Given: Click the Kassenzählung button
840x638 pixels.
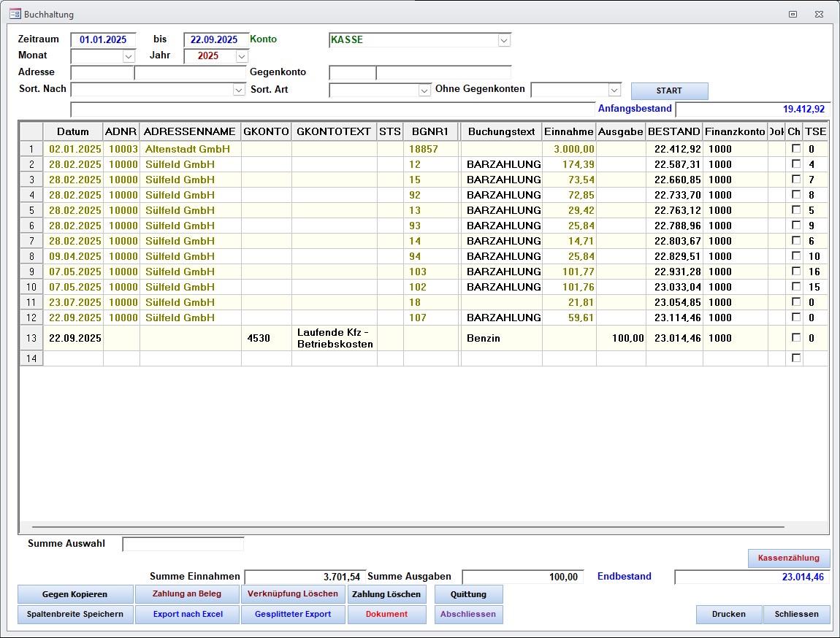Looking at the screenshot, I should 788,558.
